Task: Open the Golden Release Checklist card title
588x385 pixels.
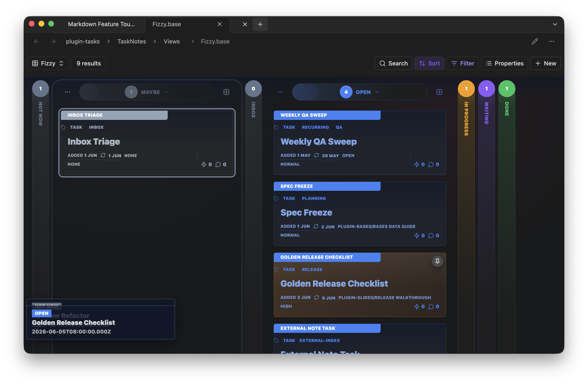Action: [x=334, y=284]
